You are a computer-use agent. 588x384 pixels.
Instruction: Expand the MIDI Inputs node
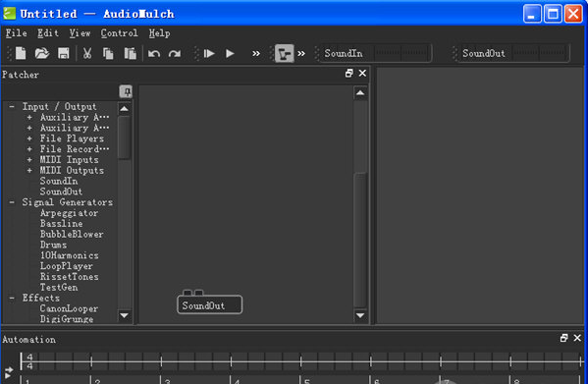pyautogui.click(x=29, y=160)
